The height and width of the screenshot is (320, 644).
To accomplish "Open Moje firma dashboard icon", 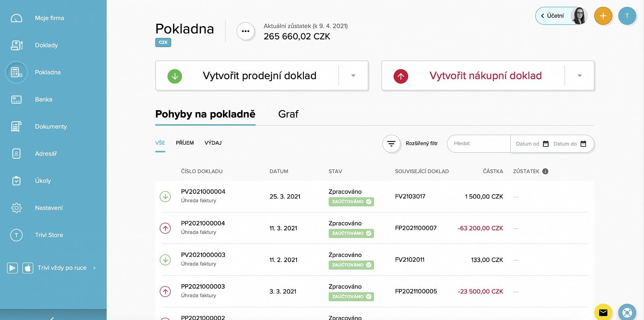I will point(17,18).
